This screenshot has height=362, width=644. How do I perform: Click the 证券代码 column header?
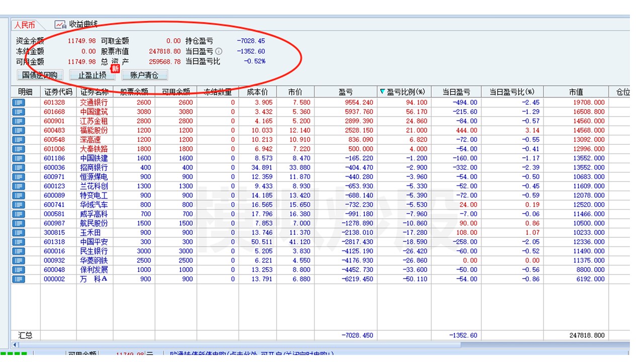tap(58, 92)
